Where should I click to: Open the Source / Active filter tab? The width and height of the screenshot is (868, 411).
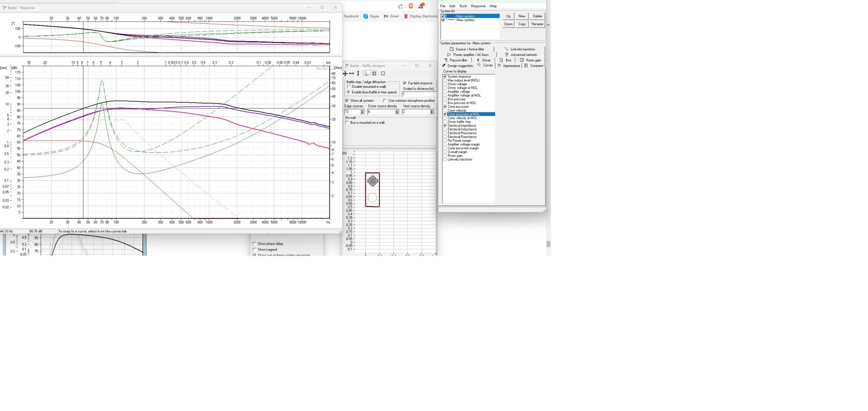[x=467, y=49]
